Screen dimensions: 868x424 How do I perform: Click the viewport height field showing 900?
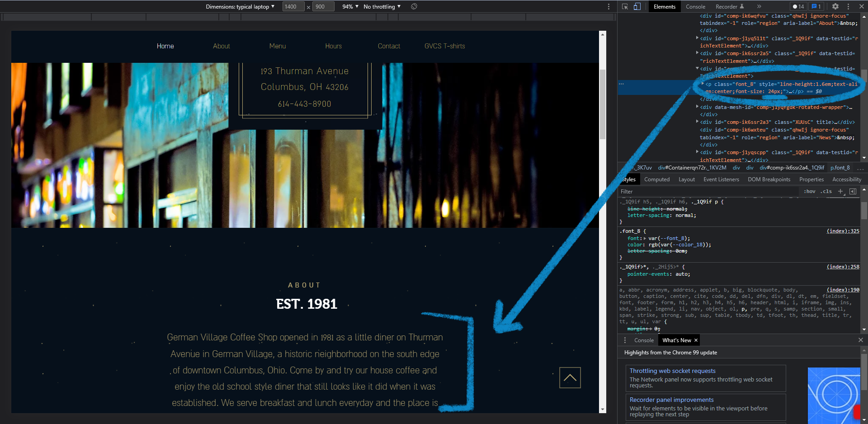324,6
